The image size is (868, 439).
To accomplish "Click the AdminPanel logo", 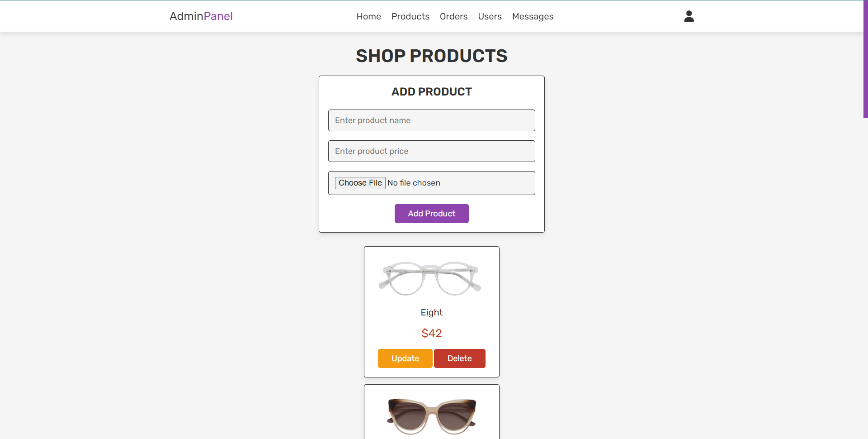I will [x=200, y=16].
